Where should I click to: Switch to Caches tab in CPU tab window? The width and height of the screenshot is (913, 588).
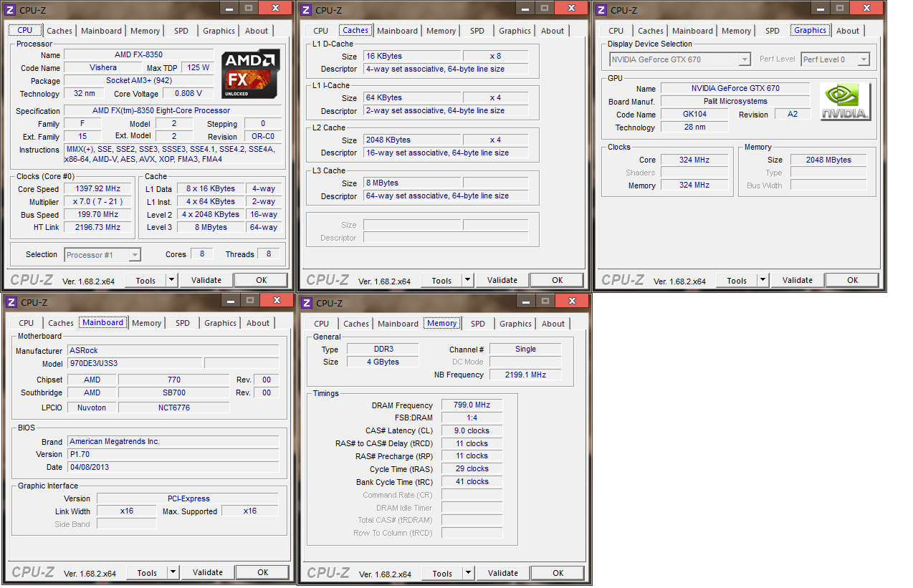(59, 31)
